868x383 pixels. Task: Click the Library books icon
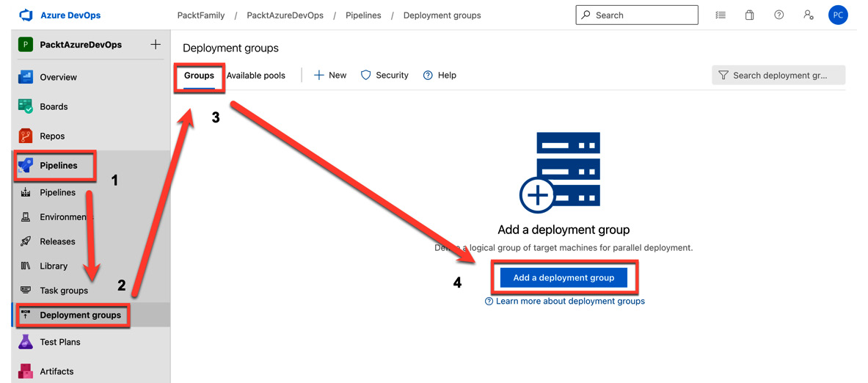pyautogui.click(x=26, y=266)
